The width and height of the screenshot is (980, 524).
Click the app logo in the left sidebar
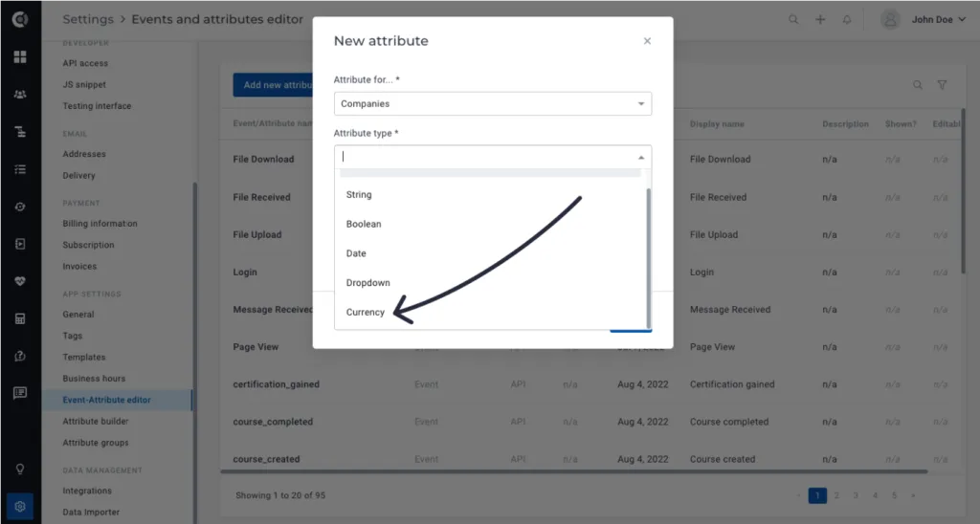(x=20, y=19)
